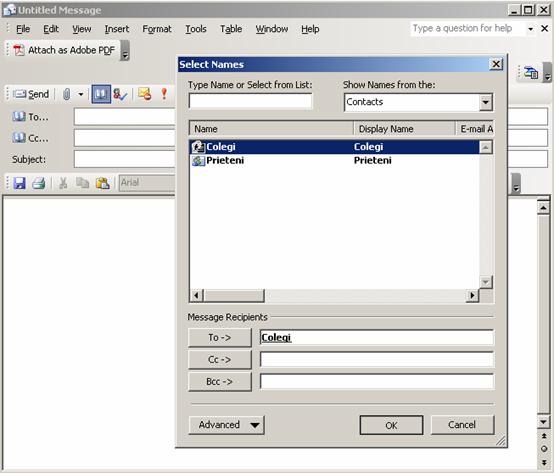The width and height of the screenshot is (554, 473).
Task: Set High Importance with red exclamation icon
Action: [x=164, y=94]
